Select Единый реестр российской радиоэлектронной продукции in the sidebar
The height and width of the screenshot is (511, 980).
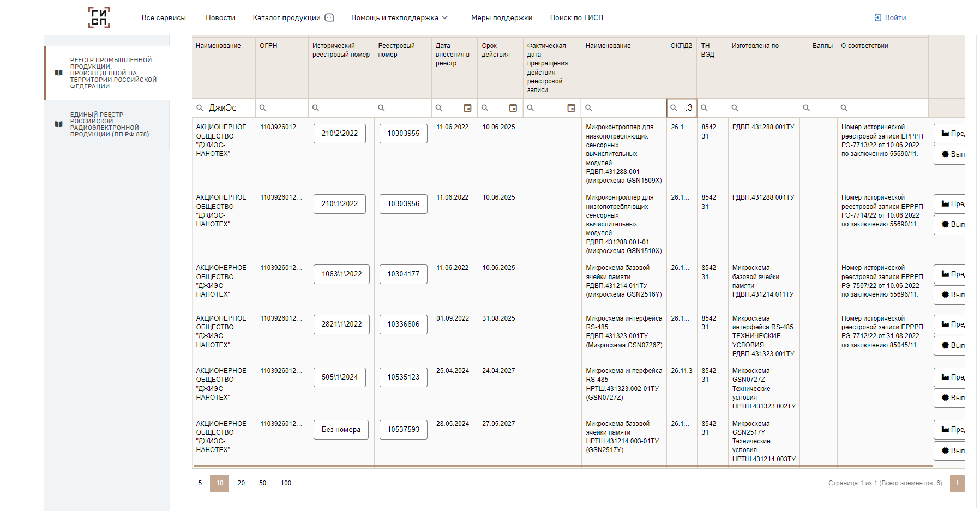[107, 124]
